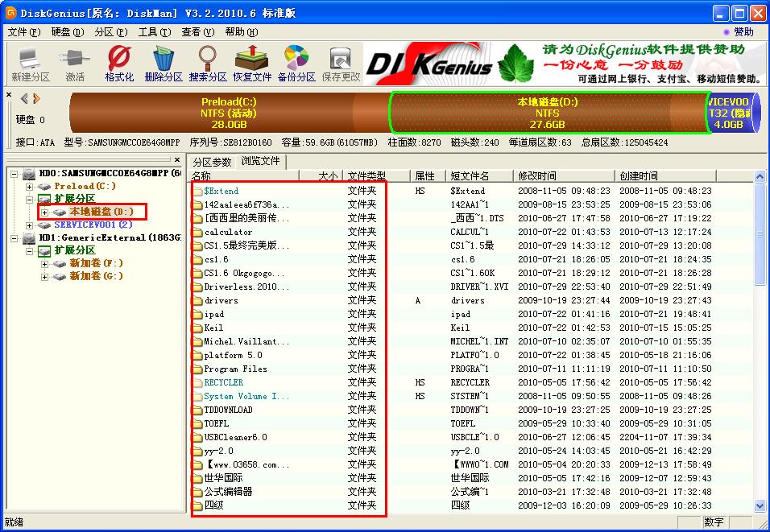This screenshot has height=532, width=770.
Task: Click the folder icon of yy-2.0
Action: pos(197,451)
